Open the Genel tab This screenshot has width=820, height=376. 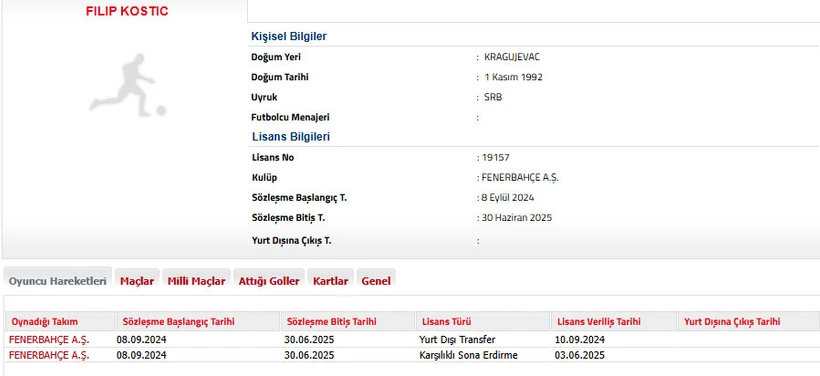376,281
